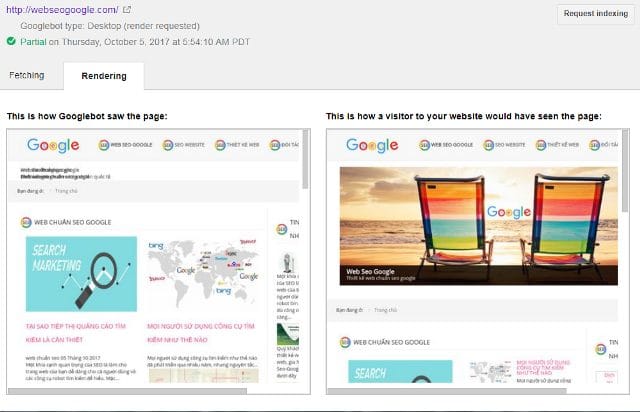Click WEB CHUẨN SEO GOOGLE heading in Googlebot view

(72, 223)
